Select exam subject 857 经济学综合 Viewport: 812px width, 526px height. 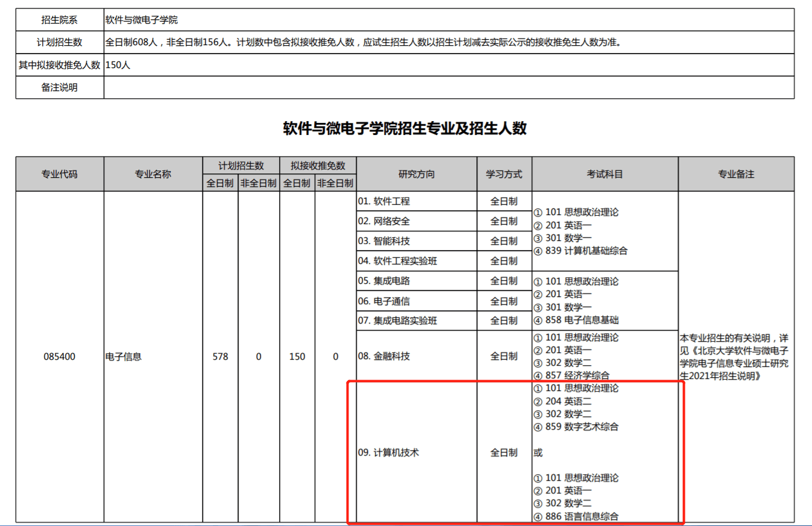tap(571, 375)
